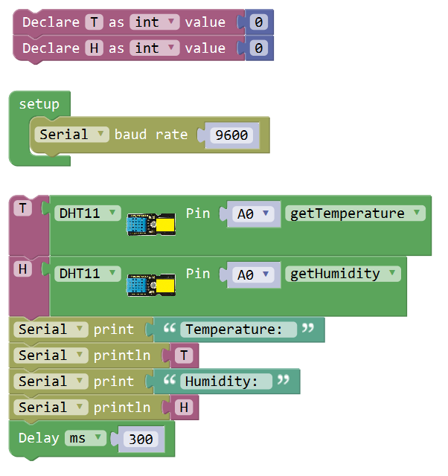
Task: Click the Temperature: text string field
Action: pos(238,329)
